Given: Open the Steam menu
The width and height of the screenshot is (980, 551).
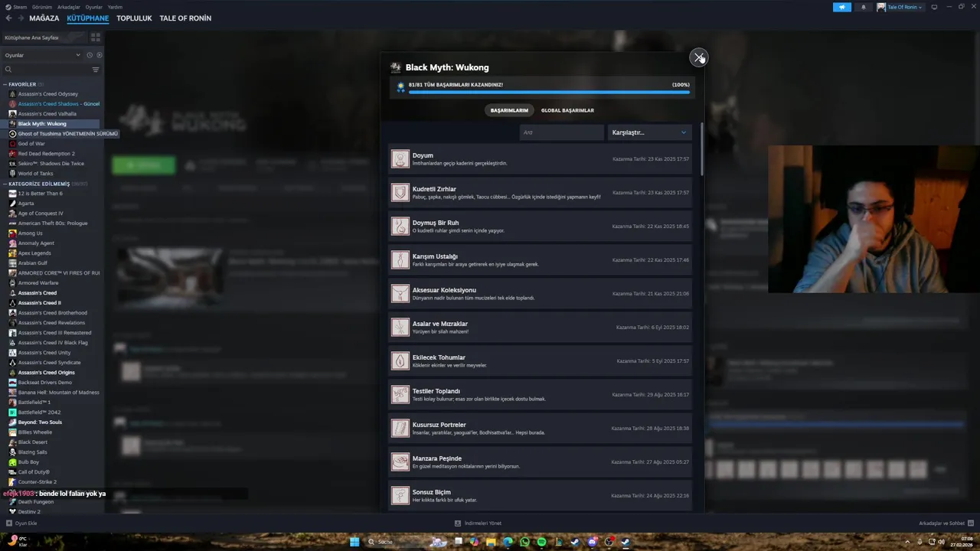Looking at the screenshot, I should pyautogui.click(x=18, y=7).
